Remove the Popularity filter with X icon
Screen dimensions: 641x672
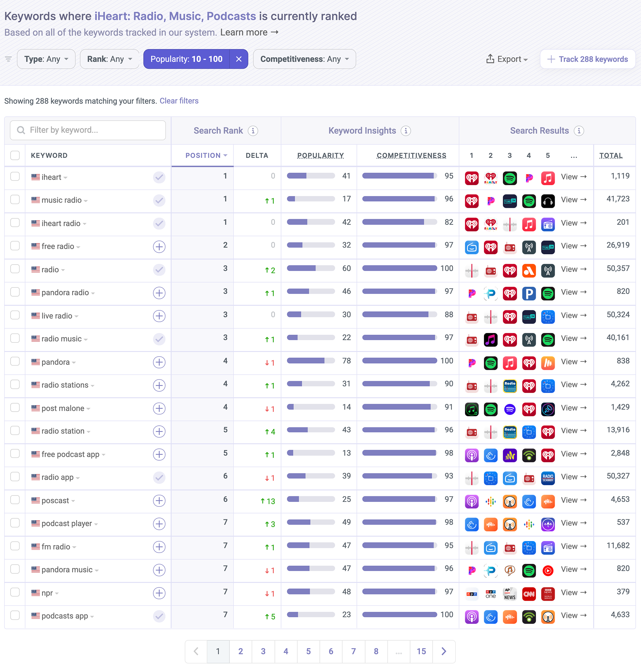click(238, 59)
